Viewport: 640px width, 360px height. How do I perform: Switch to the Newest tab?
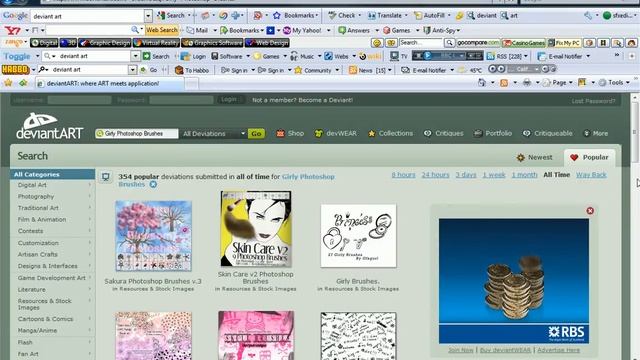(x=534, y=158)
